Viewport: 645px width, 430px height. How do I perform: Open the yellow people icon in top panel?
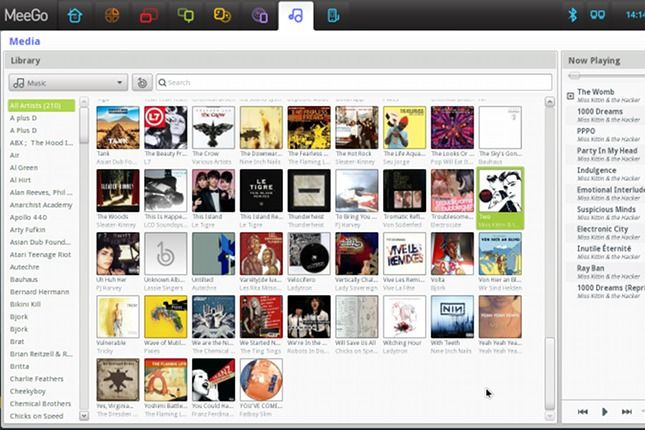222,15
